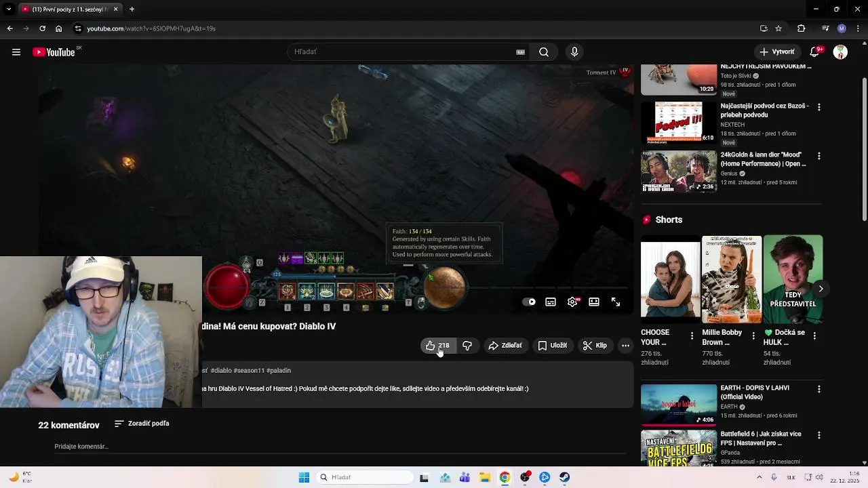Open Zoradiť podľa sort dropdown
Viewport: 868px width, 488px height.
pyautogui.click(x=142, y=424)
